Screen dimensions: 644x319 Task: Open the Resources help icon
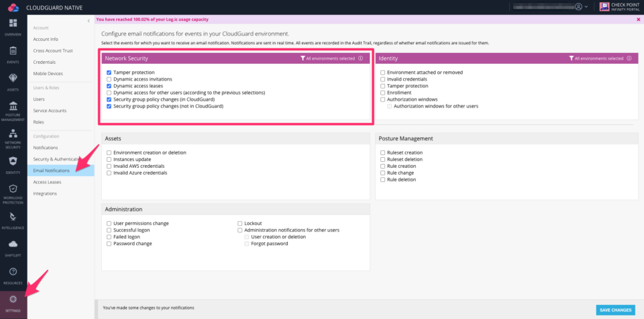(x=13, y=272)
